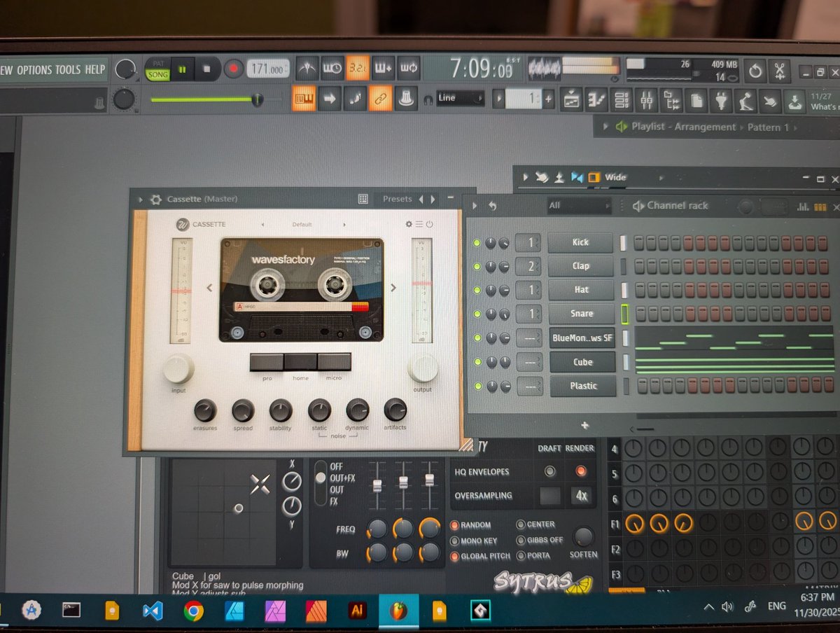This screenshot has width=840, height=633.
Task: Switch playback mode from SONG to PAT
Action: [158, 64]
